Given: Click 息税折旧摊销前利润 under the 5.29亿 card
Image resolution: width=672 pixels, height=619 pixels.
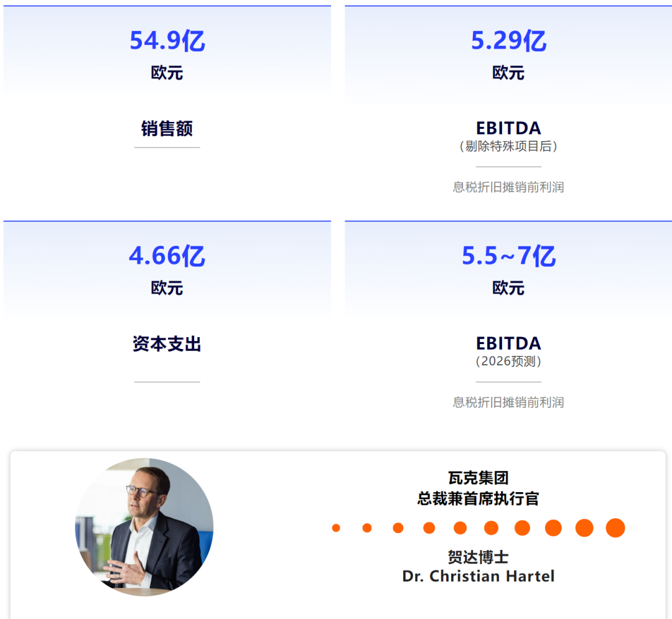Looking at the screenshot, I should coord(508,187).
